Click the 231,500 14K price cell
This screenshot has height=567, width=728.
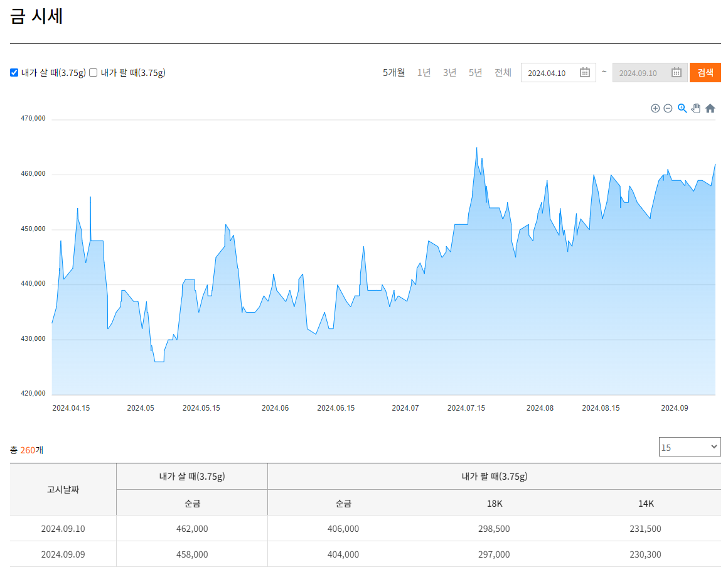[x=645, y=529]
